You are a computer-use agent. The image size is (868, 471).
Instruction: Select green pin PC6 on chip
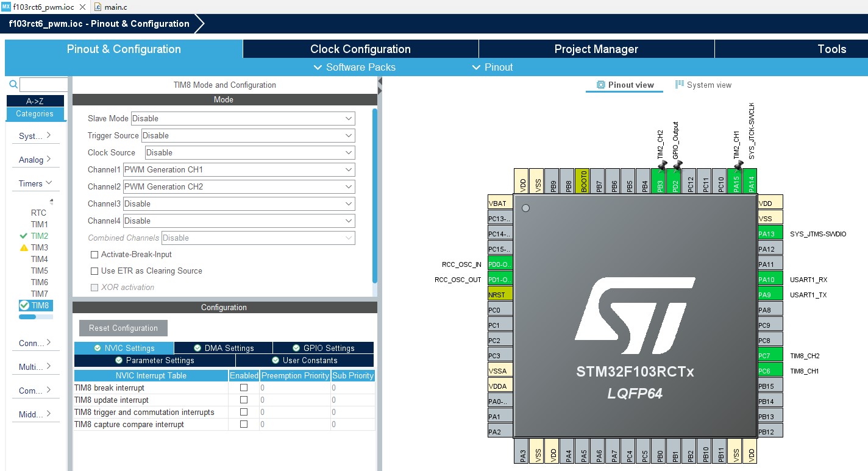pyautogui.click(x=770, y=370)
